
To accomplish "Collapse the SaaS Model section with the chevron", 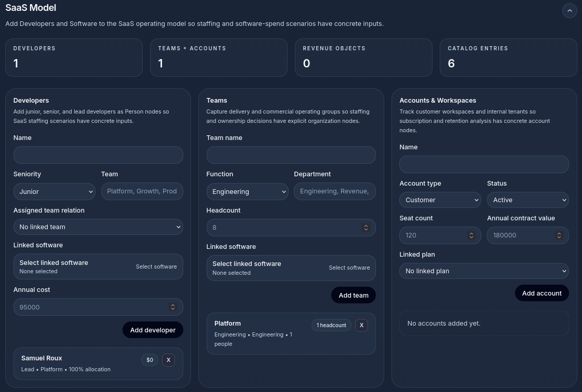I will pyautogui.click(x=570, y=10).
